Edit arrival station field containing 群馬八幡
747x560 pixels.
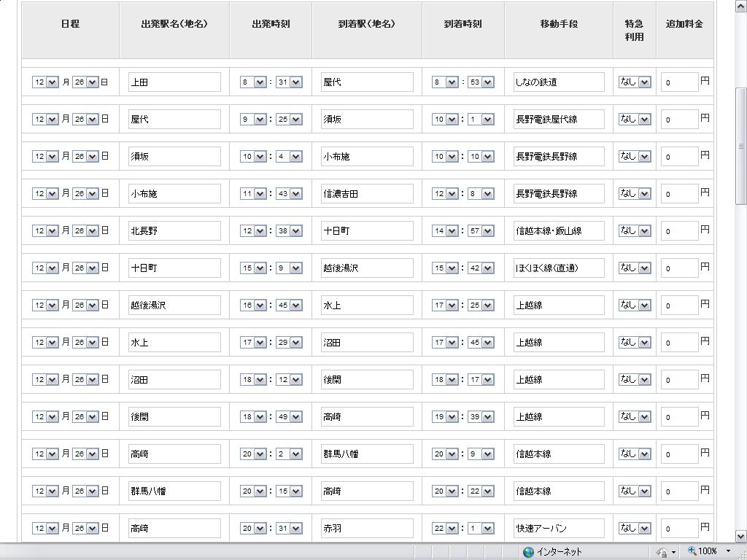367,454
